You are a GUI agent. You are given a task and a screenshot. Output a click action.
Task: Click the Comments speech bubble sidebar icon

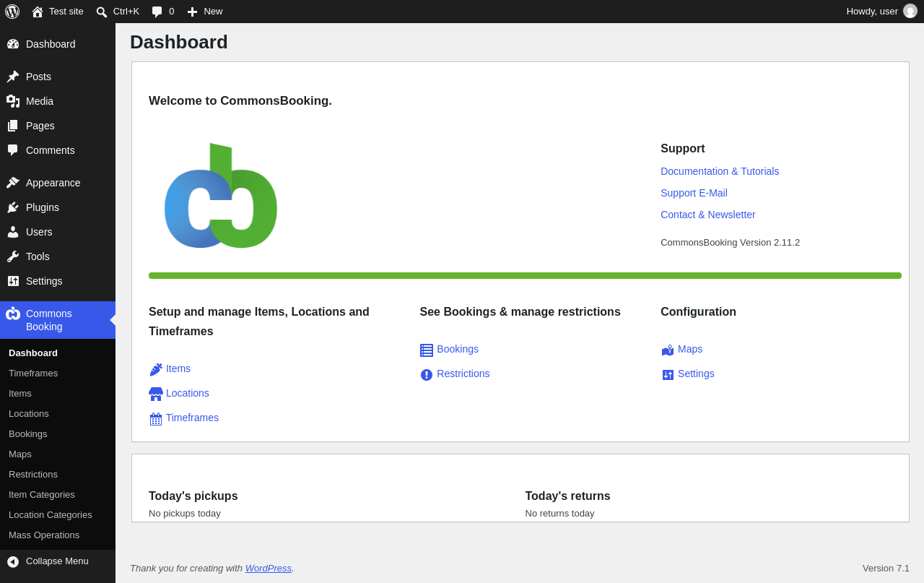13,150
